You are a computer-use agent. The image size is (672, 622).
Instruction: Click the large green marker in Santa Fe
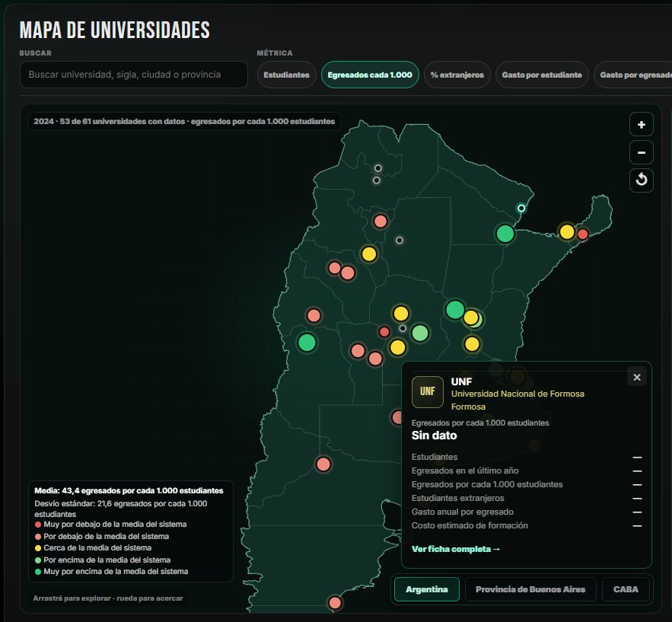[454, 310]
